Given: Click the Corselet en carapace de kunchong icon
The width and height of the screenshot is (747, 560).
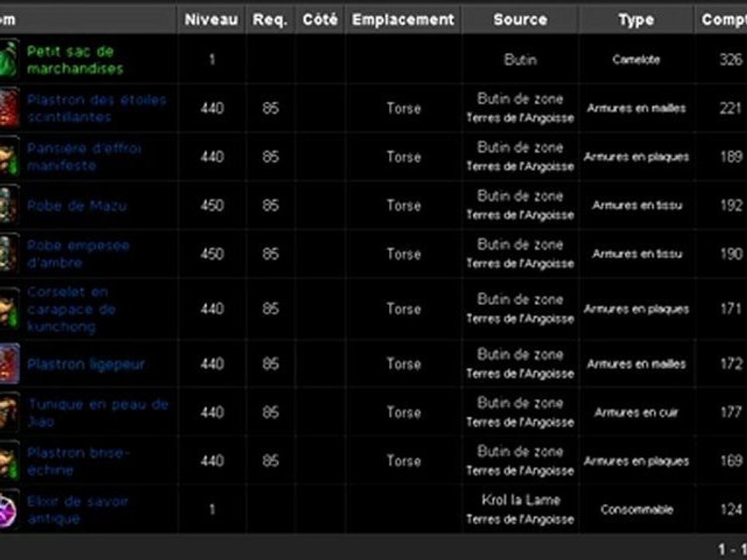Looking at the screenshot, I should (9, 309).
